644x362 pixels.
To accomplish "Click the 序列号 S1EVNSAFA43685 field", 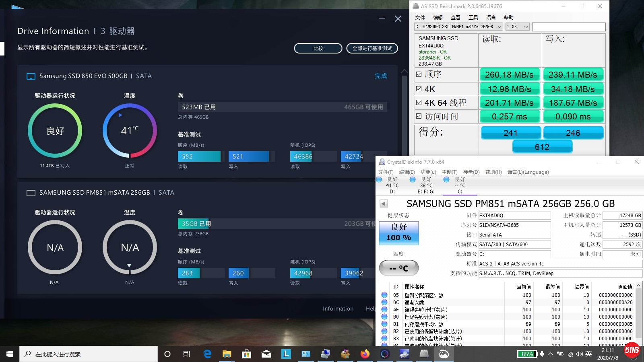I will pyautogui.click(x=514, y=225).
